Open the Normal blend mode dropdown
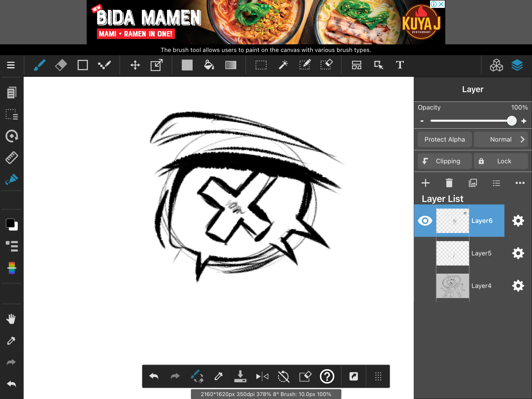 (x=501, y=139)
